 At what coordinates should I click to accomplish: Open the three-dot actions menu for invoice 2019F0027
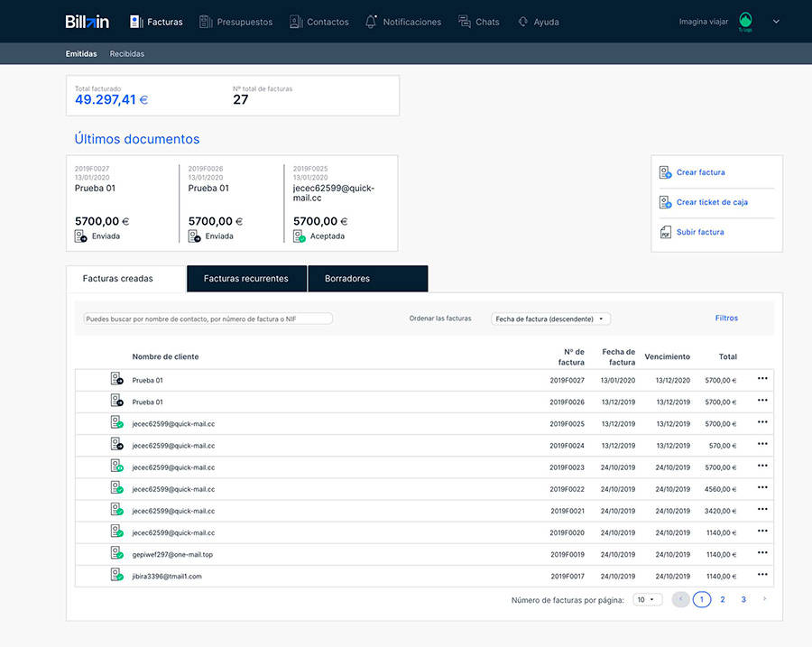762,380
